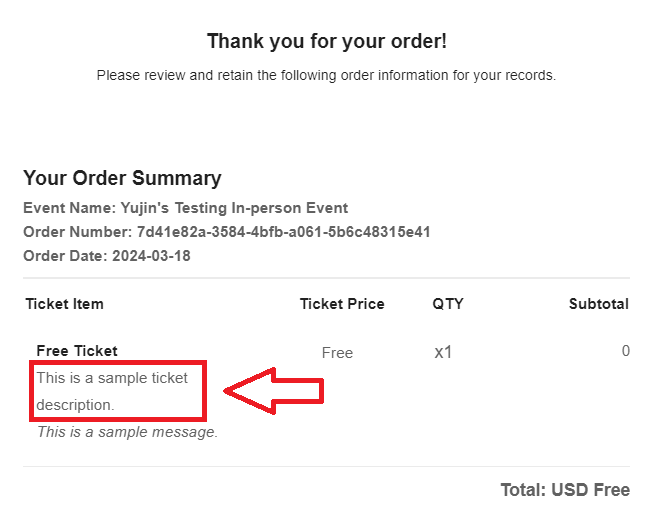This screenshot has height=524, width=646.
Task: Click the "Thank you for your order!" heading
Action: point(327,41)
